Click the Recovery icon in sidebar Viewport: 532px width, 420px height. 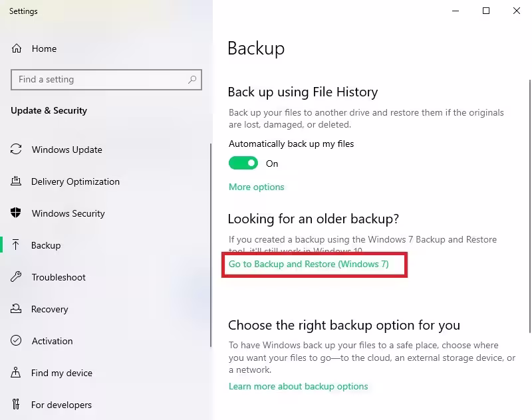(17, 309)
